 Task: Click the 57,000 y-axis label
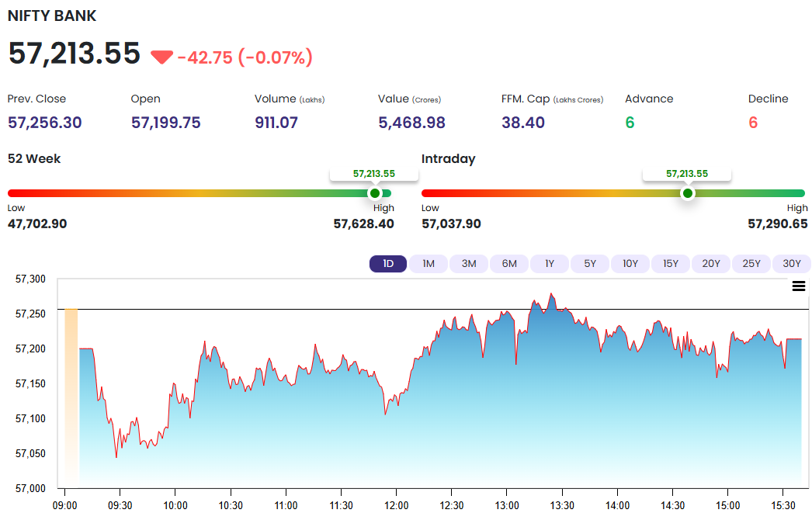(30, 488)
